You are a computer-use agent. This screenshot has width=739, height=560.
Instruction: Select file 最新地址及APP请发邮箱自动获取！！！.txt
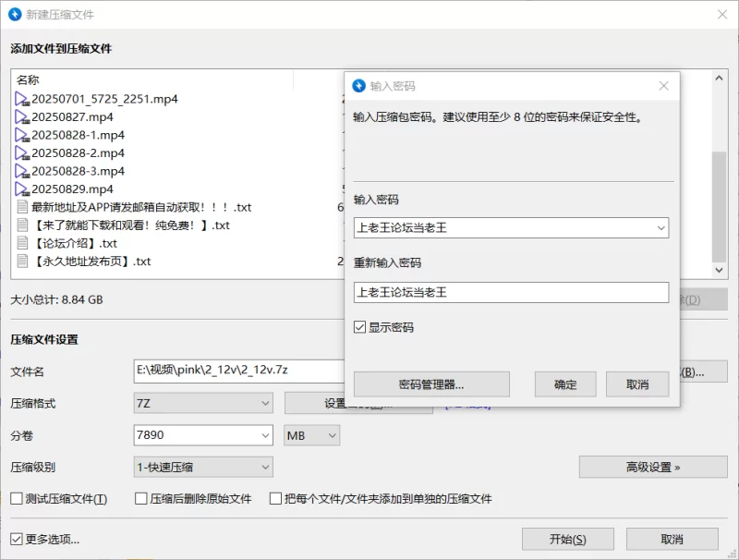pos(141,207)
